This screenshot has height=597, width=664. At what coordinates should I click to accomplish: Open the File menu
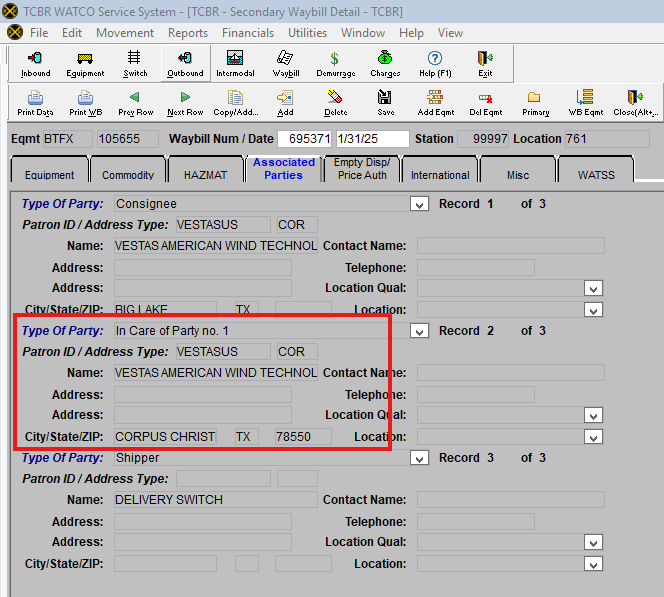pos(39,33)
